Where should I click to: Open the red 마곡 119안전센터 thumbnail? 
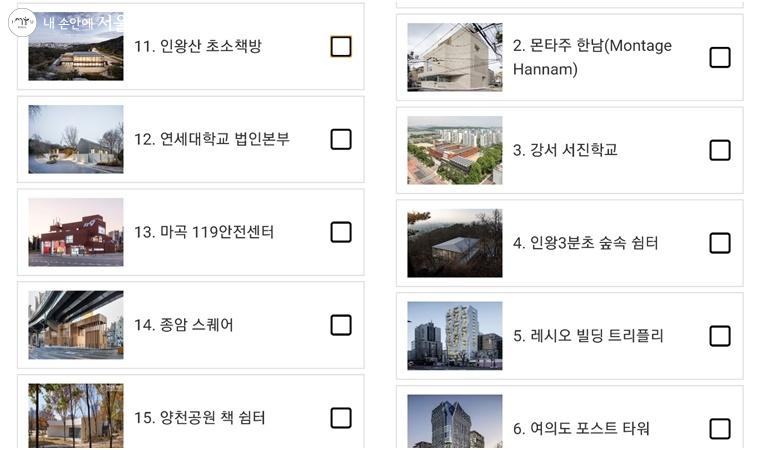tap(76, 232)
